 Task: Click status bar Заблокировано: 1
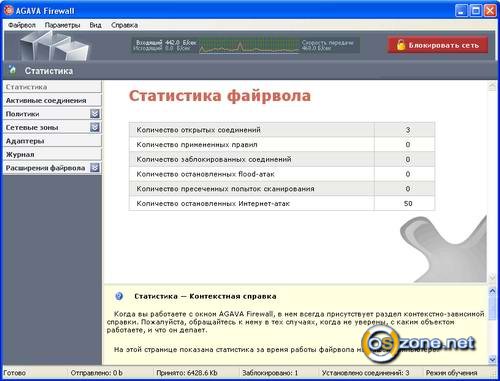[x=270, y=373]
